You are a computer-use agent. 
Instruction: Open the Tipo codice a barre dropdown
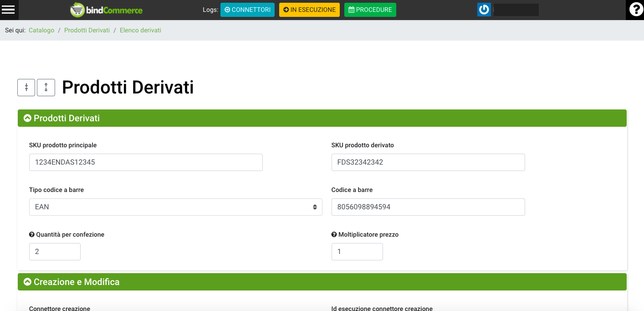point(175,207)
